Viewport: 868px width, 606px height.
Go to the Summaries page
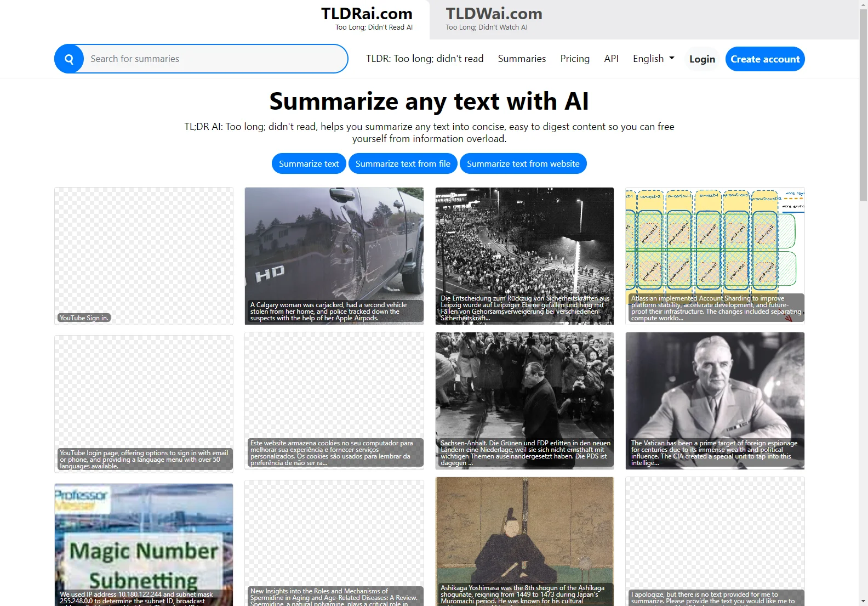[x=522, y=59]
